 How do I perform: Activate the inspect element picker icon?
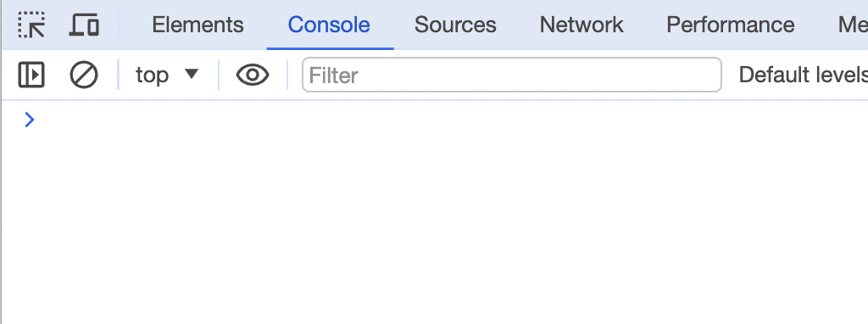tap(31, 25)
